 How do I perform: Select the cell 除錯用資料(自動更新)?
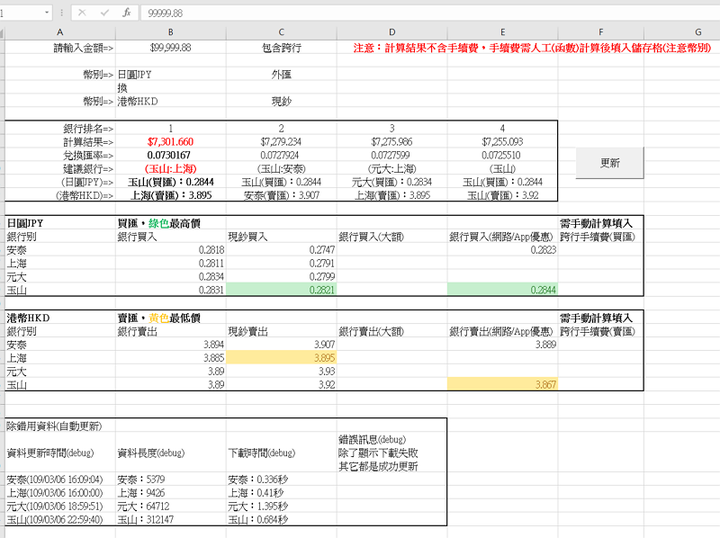60,426
